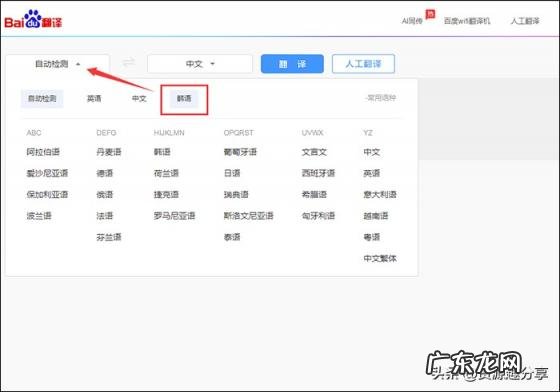
Task: Choose 斯洛文尼亚语 from the language list
Action: point(249,216)
